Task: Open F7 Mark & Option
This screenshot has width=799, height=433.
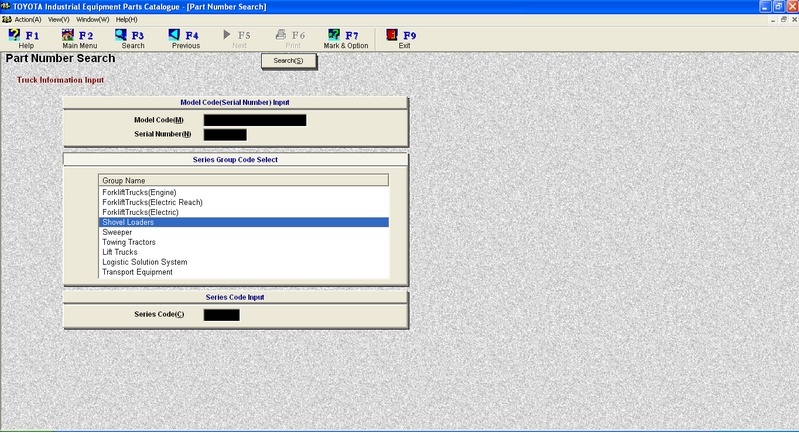Action: 345,39
